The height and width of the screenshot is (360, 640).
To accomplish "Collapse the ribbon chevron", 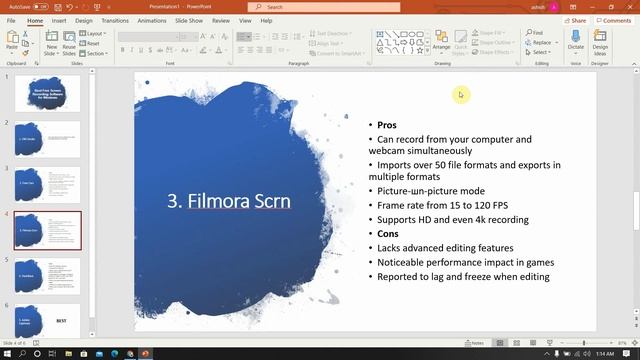I will [634, 64].
